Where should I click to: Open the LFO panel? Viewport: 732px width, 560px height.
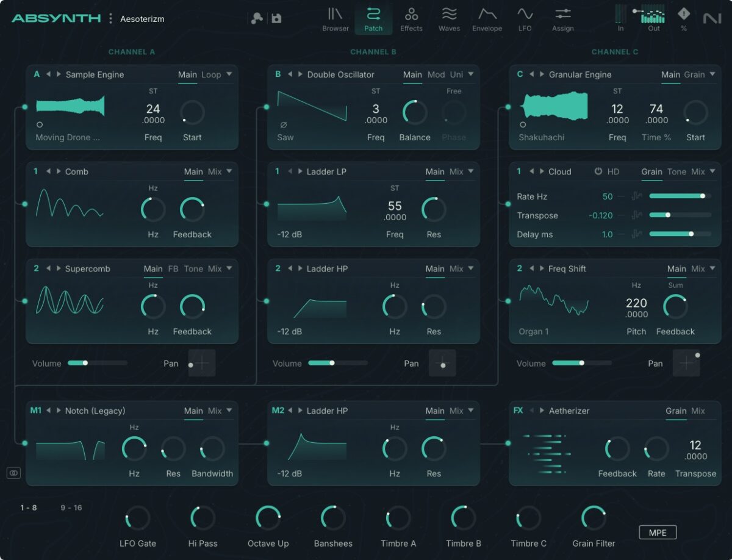pyautogui.click(x=525, y=18)
